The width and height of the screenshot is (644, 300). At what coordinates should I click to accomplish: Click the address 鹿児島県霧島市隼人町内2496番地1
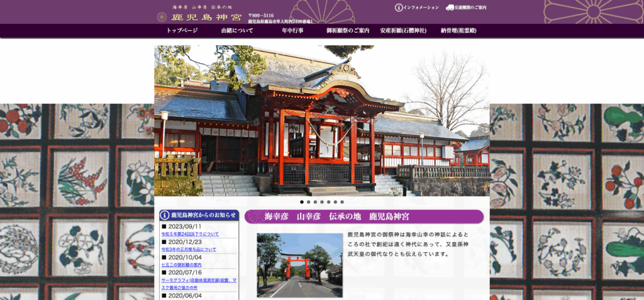[280, 21]
